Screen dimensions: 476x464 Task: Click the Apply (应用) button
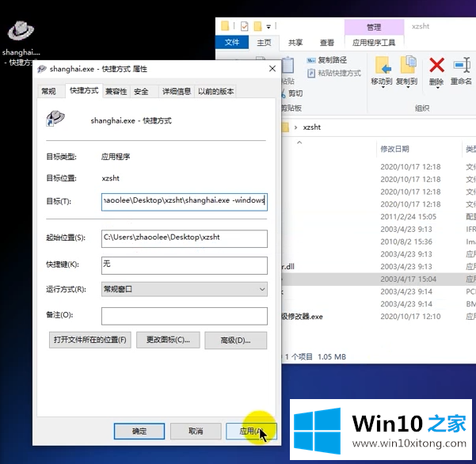tap(251, 432)
